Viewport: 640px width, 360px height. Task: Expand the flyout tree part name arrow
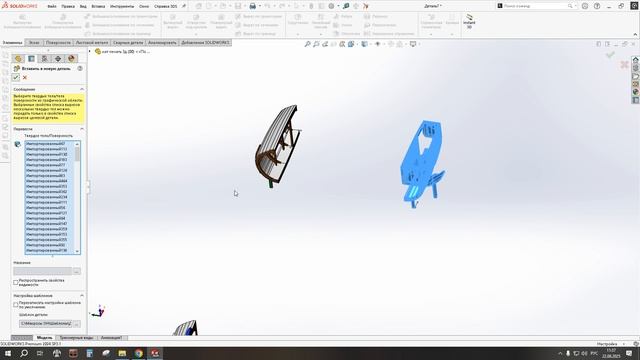[90, 51]
